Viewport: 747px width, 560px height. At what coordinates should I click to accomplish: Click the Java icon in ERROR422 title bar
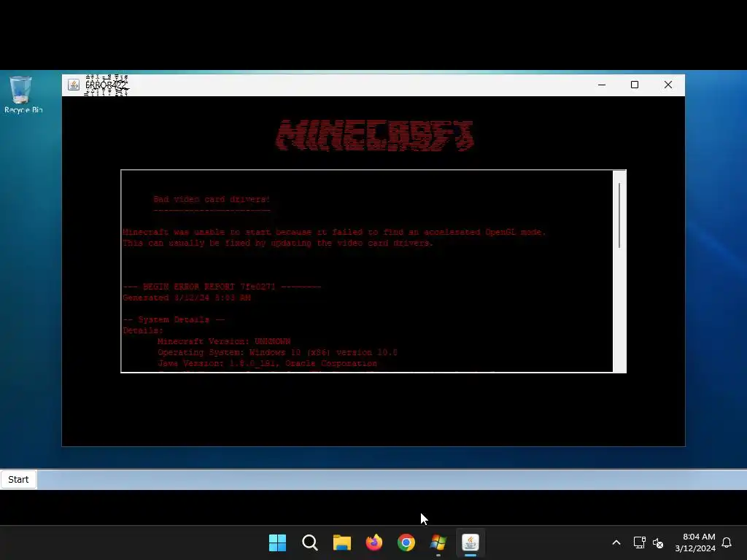point(74,85)
